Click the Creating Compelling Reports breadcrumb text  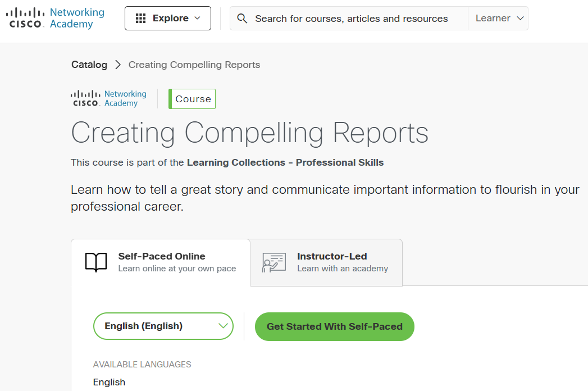(x=194, y=65)
